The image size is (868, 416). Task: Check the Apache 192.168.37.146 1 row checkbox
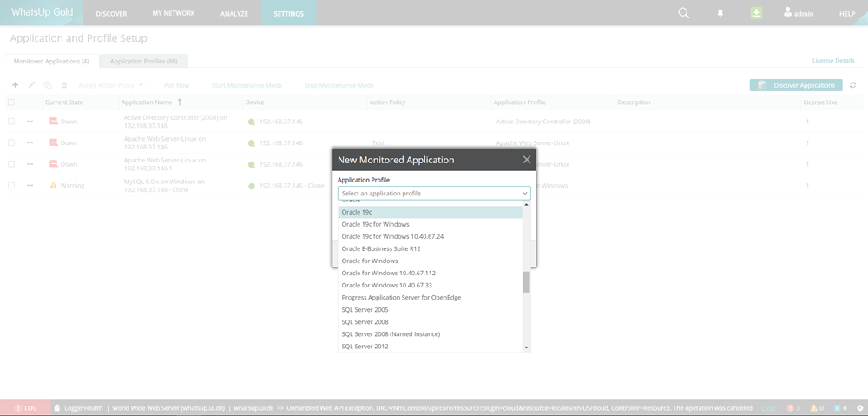pyautogui.click(x=11, y=164)
